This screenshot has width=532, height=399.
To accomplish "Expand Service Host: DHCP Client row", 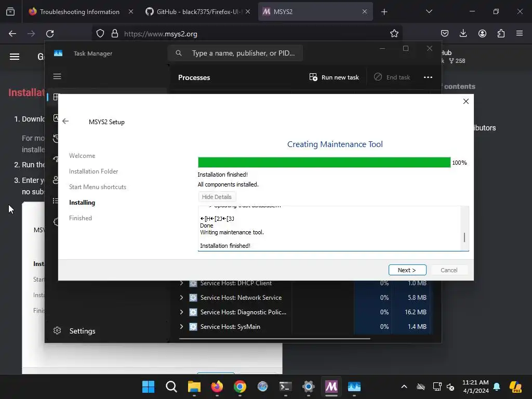I will click(x=181, y=283).
